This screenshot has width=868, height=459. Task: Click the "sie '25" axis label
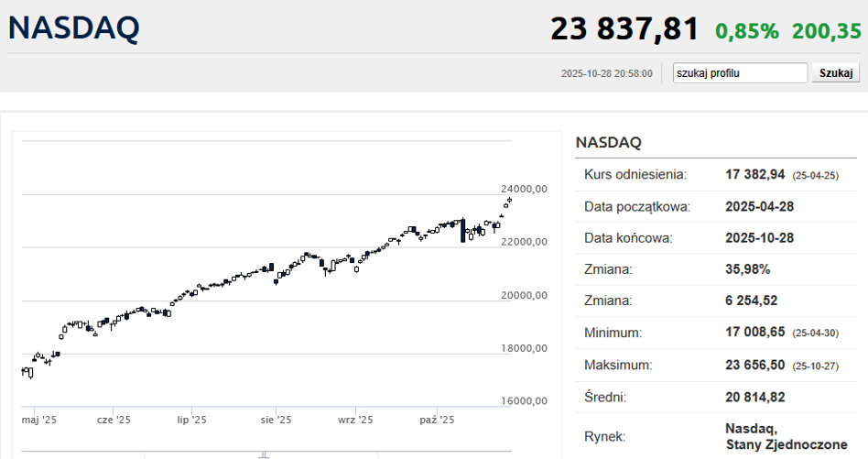[x=276, y=420]
